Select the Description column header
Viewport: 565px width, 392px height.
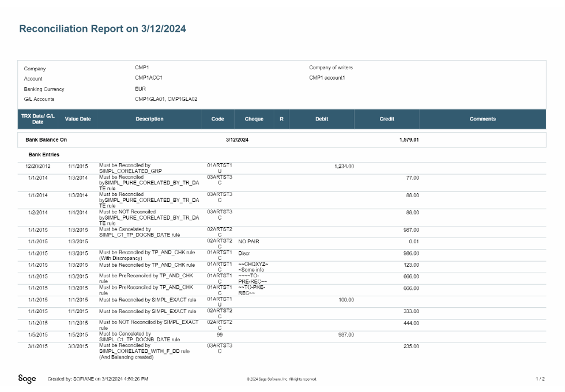pyautogui.click(x=149, y=119)
